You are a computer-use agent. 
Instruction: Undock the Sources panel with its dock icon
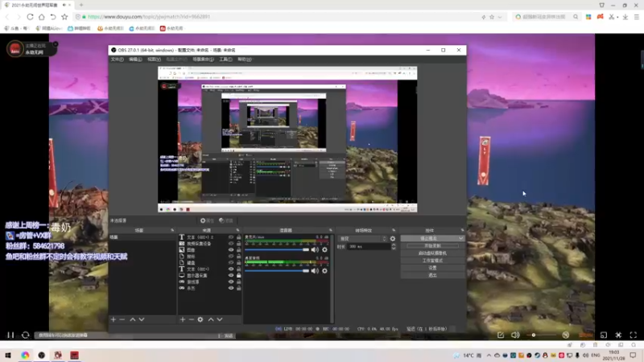(x=237, y=230)
